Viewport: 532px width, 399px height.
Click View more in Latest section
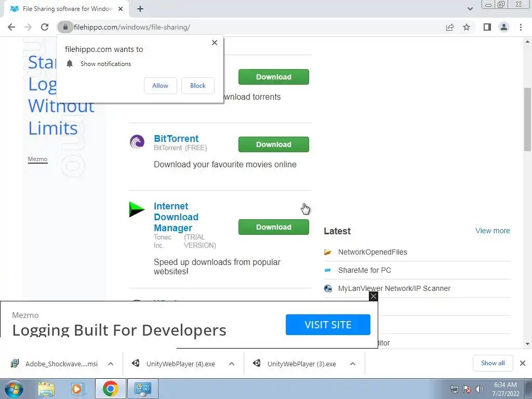(493, 231)
